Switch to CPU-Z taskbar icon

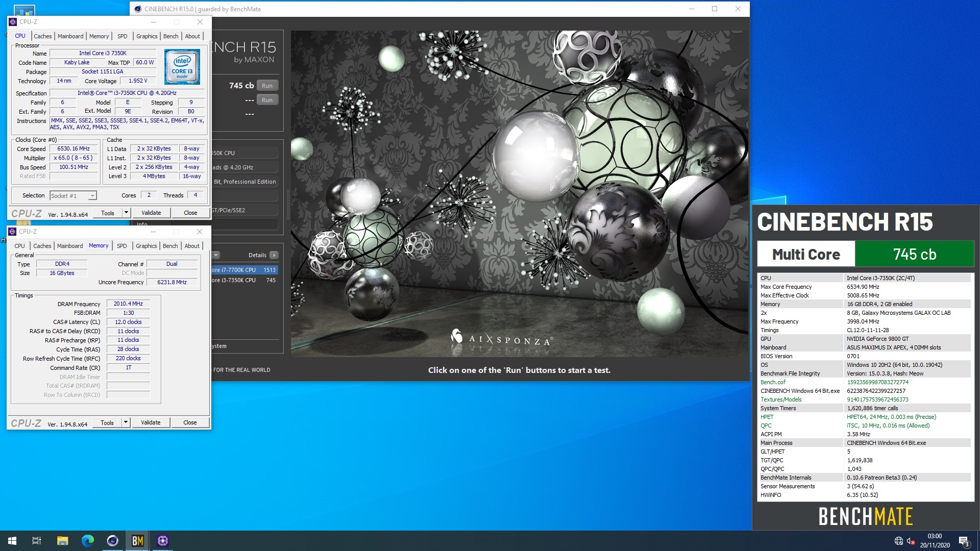(163, 541)
